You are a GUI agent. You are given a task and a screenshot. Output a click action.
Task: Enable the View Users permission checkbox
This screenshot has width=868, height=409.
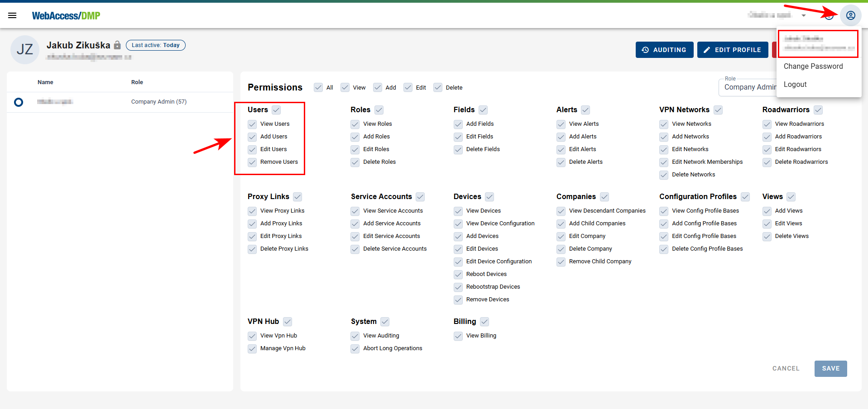252,124
